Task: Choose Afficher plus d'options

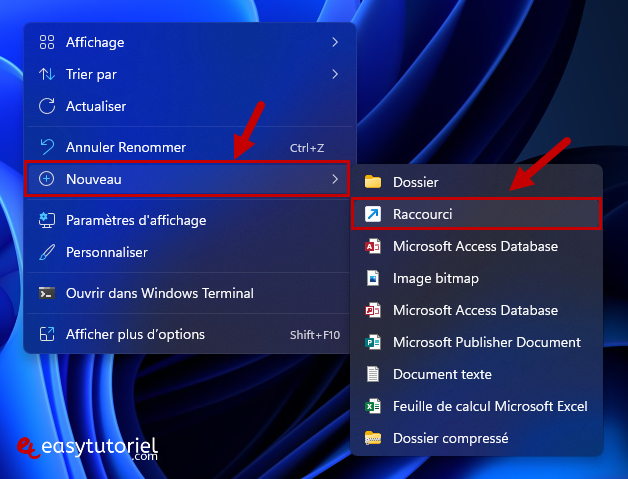Action: point(190,334)
